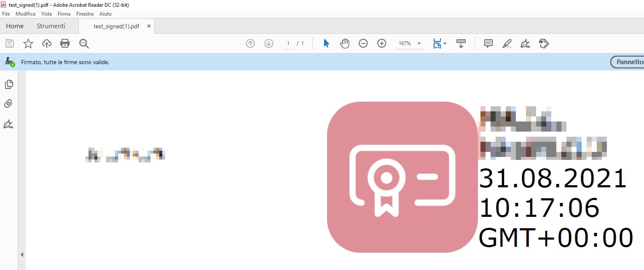Image resolution: width=644 pixels, height=270 pixels.
Task: Open the sign document pen tool
Action: point(526,43)
